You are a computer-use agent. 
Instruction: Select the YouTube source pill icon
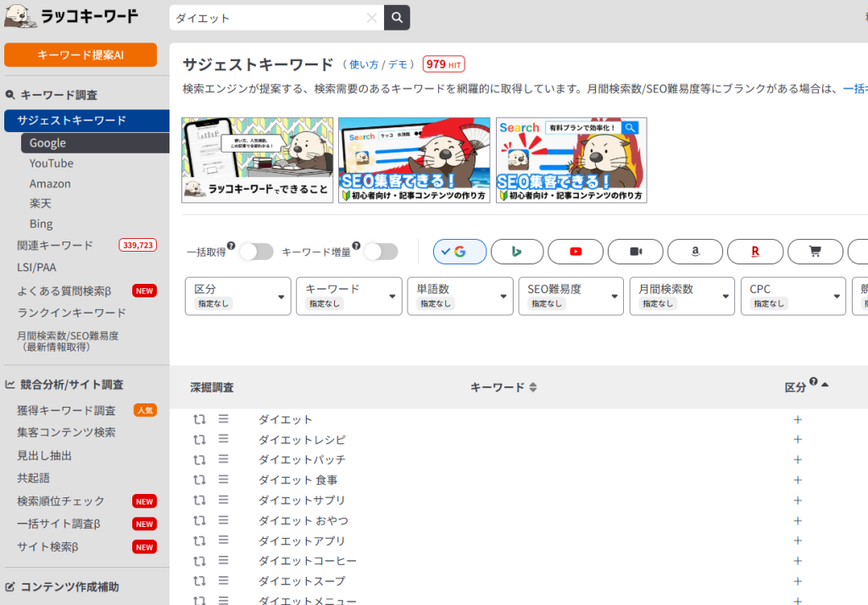(x=576, y=252)
